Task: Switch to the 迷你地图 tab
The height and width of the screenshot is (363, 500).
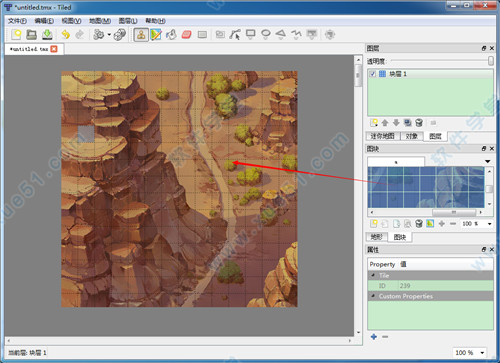Action: coord(383,136)
